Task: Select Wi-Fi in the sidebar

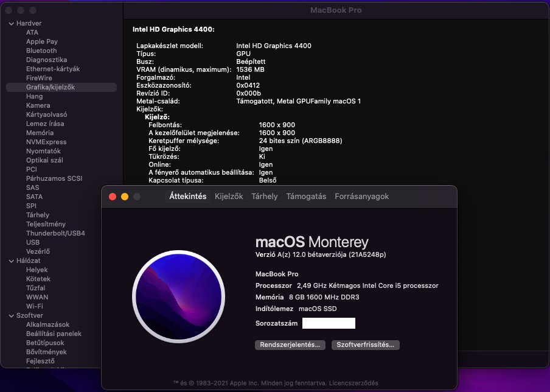Action: pyautogui.click(x=34, y=306)
